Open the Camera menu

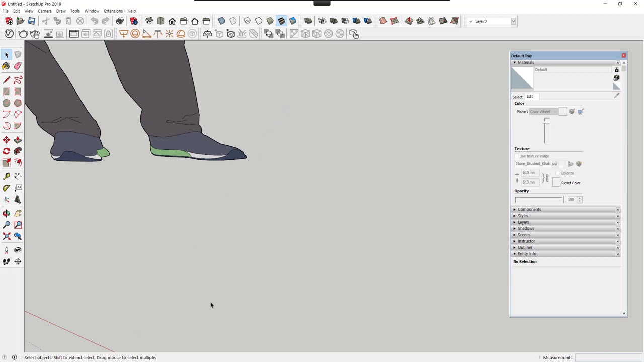44,11
